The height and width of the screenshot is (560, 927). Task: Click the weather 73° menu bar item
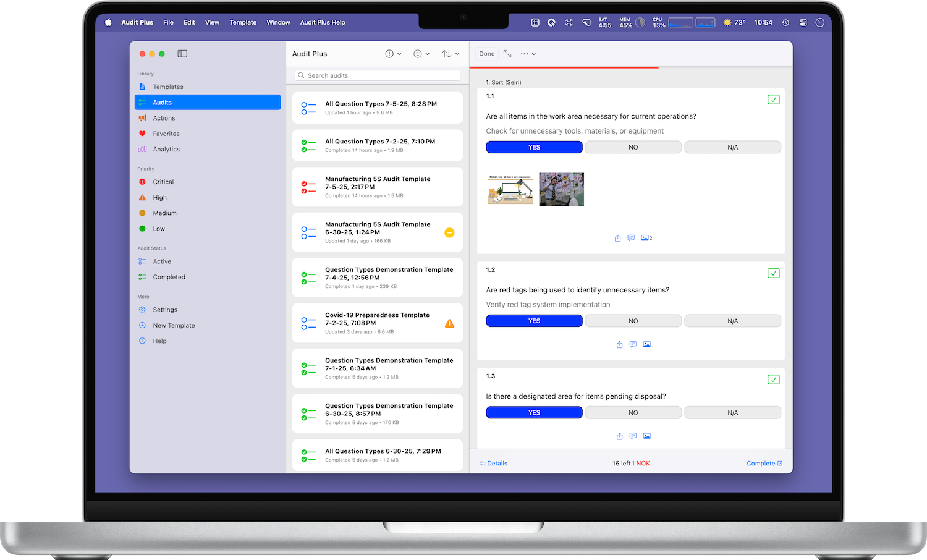click(x=735, y=22)
